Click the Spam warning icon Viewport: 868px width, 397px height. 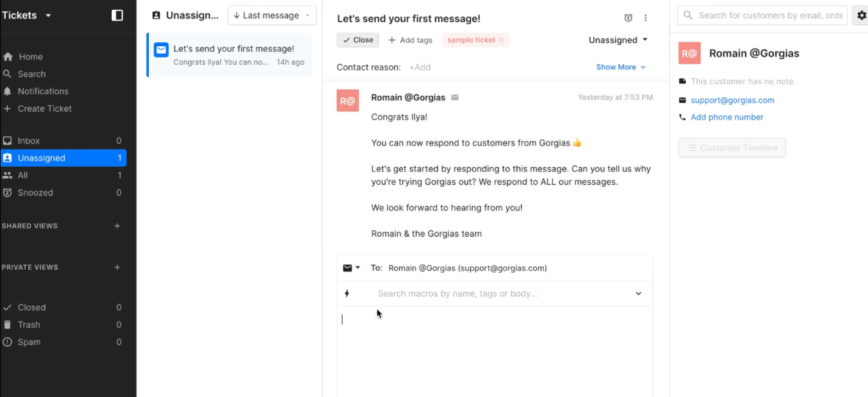pos(8,342)
